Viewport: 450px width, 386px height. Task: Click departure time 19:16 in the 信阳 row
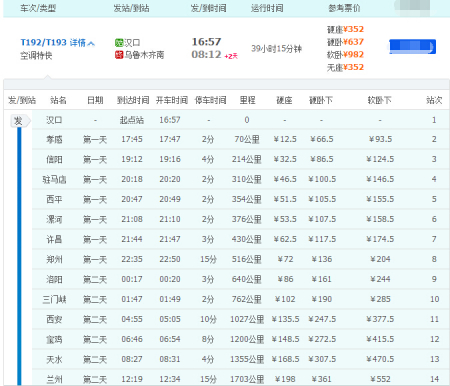pyautogui.click(x=170, y=159)
